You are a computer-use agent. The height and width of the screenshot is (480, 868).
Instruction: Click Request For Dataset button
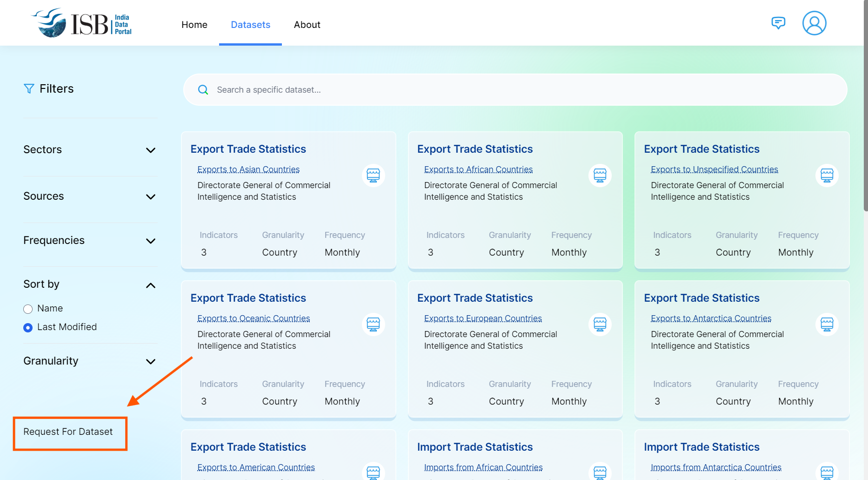[68, 432]
